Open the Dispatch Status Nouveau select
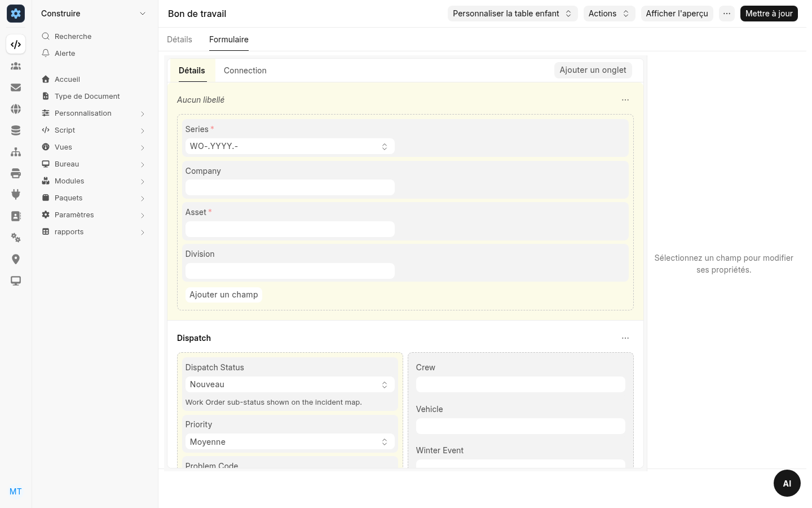The width and height of the screenshot is (812, 508). tap(290, 384)
